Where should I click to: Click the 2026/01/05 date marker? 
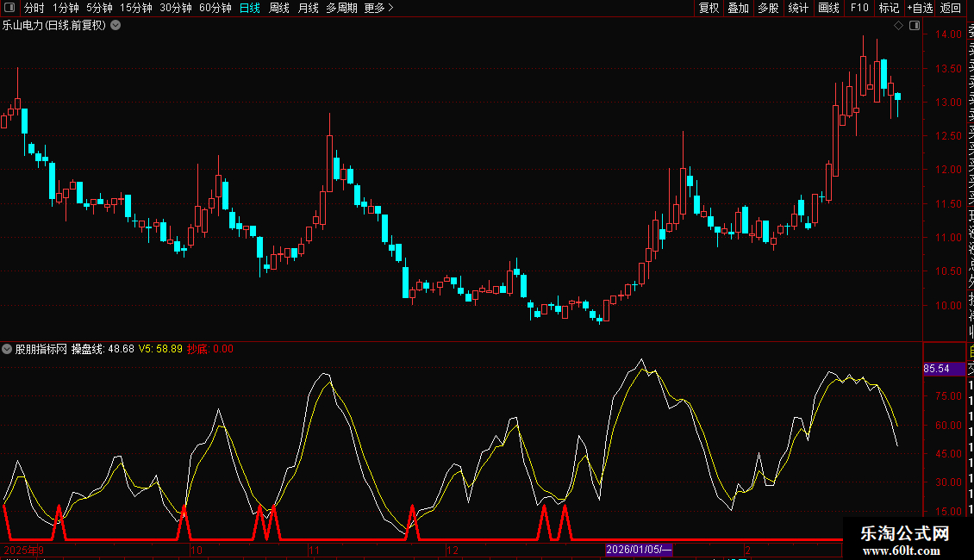coord(639,550)
